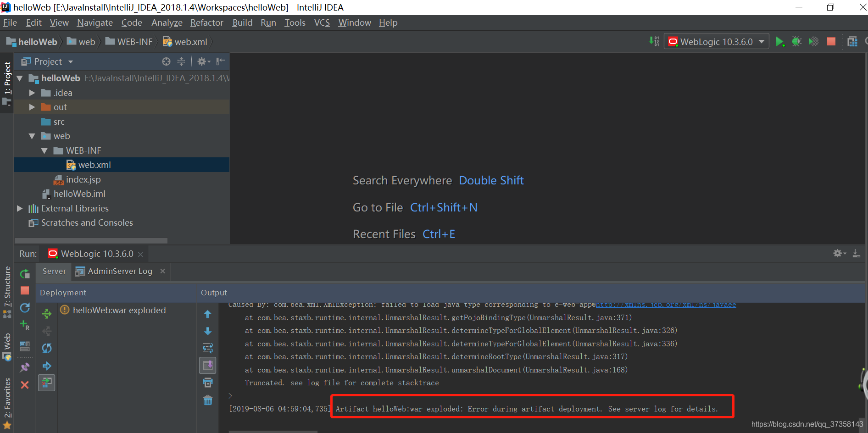This screenshot has width=868, height=433.
Task: Close the WebLogic 10.3.6.0 run tab
Action: (140, 254)
